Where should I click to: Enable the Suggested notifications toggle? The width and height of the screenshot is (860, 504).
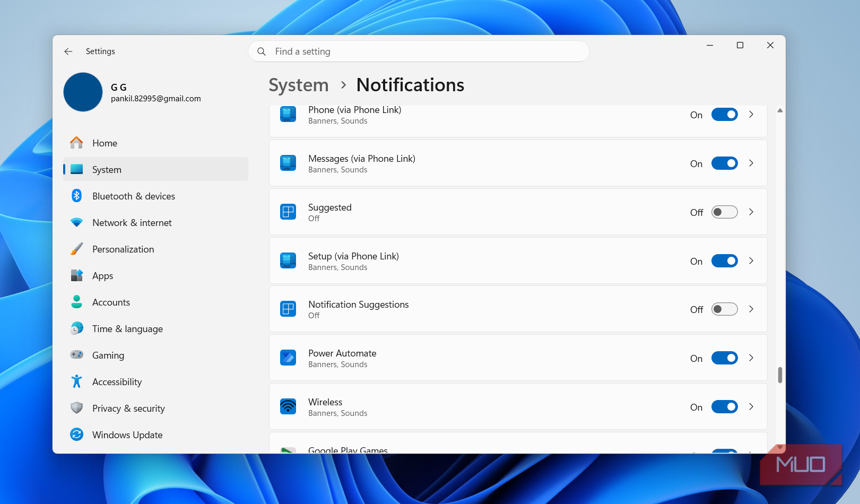[725, 212]
